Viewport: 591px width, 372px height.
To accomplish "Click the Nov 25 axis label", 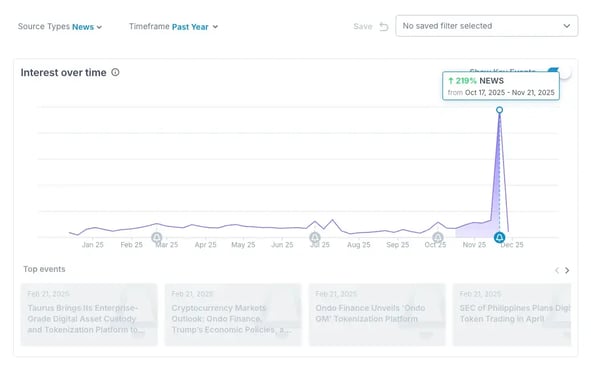I will click(474, 245).
